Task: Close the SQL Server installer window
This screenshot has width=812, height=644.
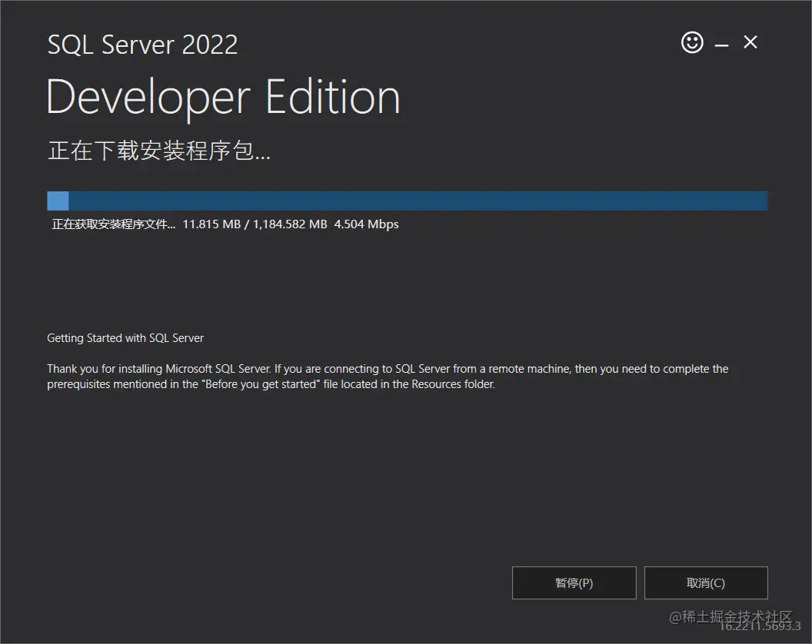Action: coord(750,42)
